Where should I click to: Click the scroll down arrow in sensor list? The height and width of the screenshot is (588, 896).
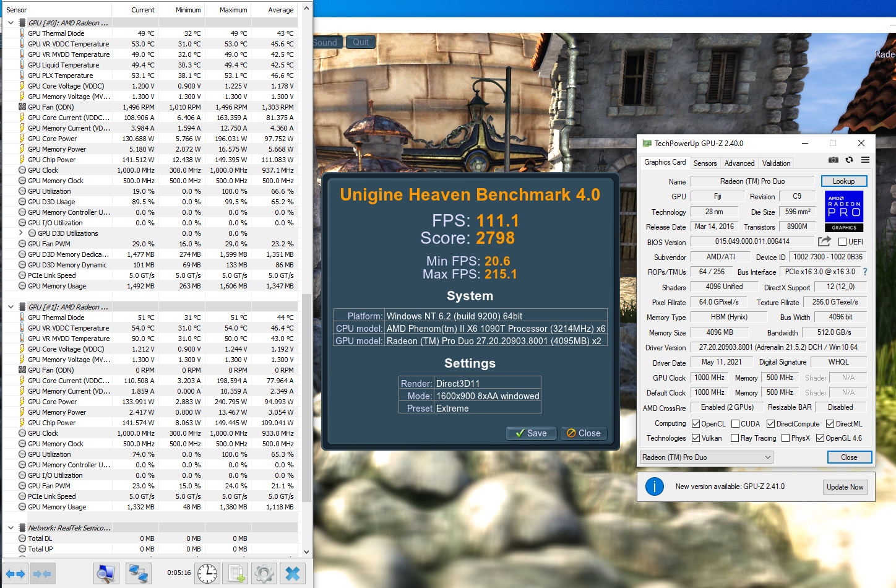point(306,551)
